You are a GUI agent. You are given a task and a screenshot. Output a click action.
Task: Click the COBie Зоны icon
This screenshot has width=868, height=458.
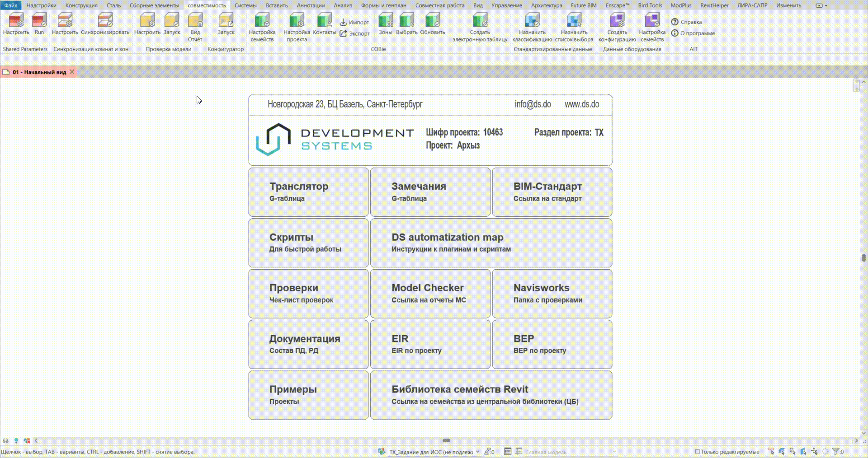(385, 24)
